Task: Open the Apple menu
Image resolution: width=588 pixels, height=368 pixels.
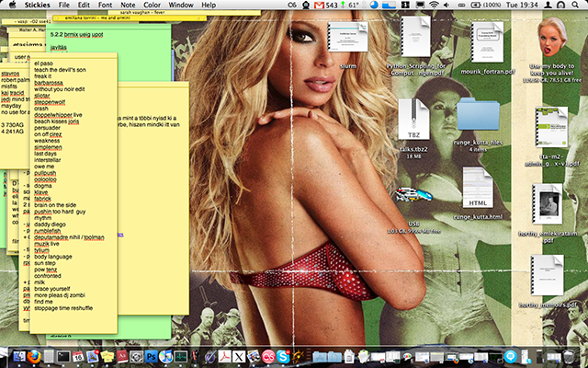Action: pos(12,5)
